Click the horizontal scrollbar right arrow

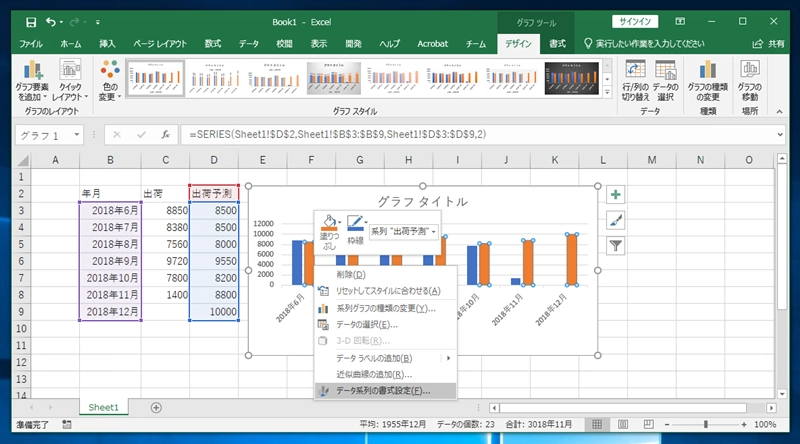(771, 408)
